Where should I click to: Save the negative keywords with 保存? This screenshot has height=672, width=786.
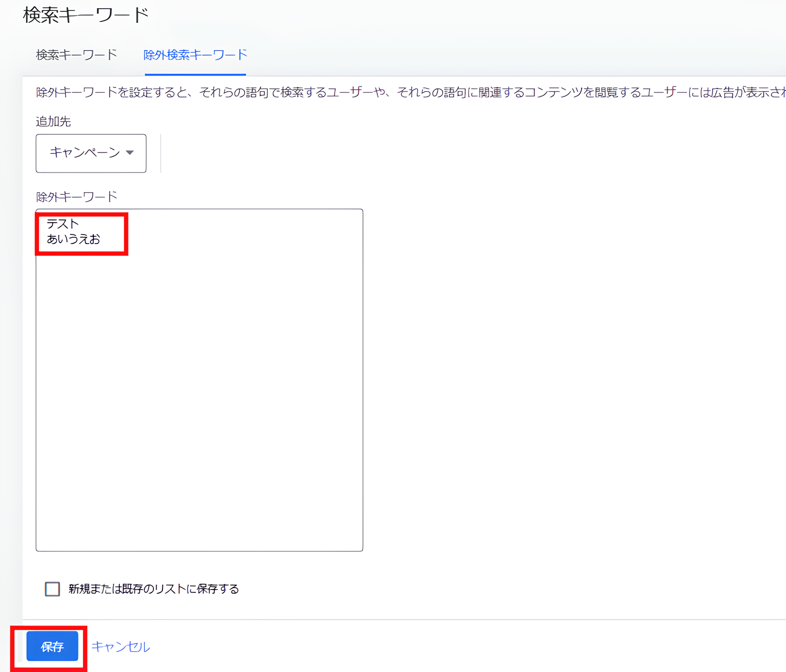tap(52, 646)
